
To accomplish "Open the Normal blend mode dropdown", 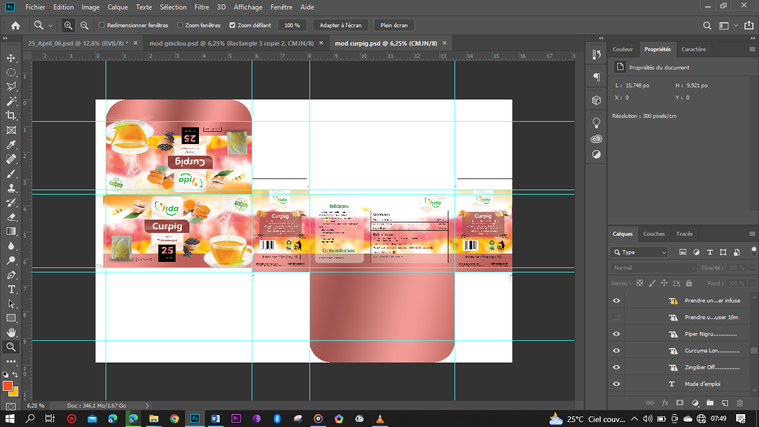I will (x=653, y=268).
